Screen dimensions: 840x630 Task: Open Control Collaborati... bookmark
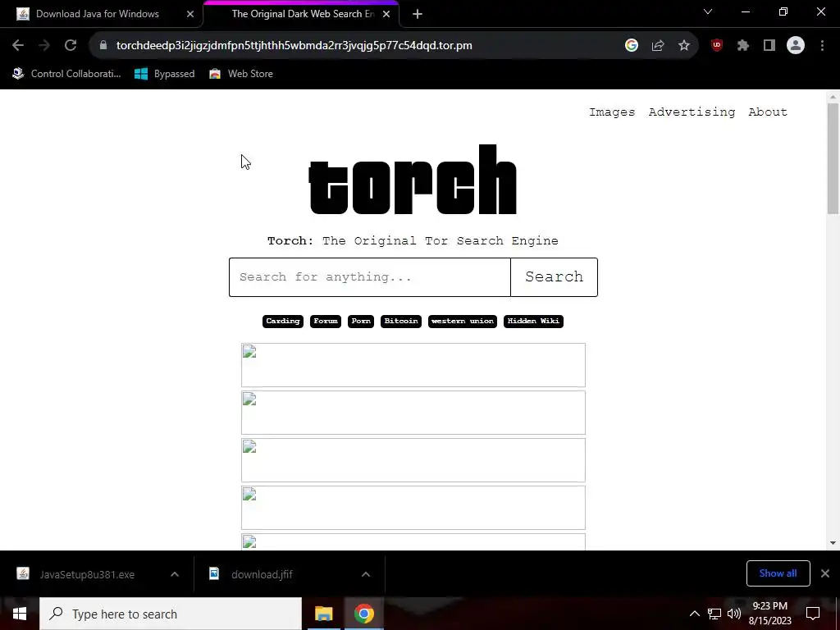point(67,74)
